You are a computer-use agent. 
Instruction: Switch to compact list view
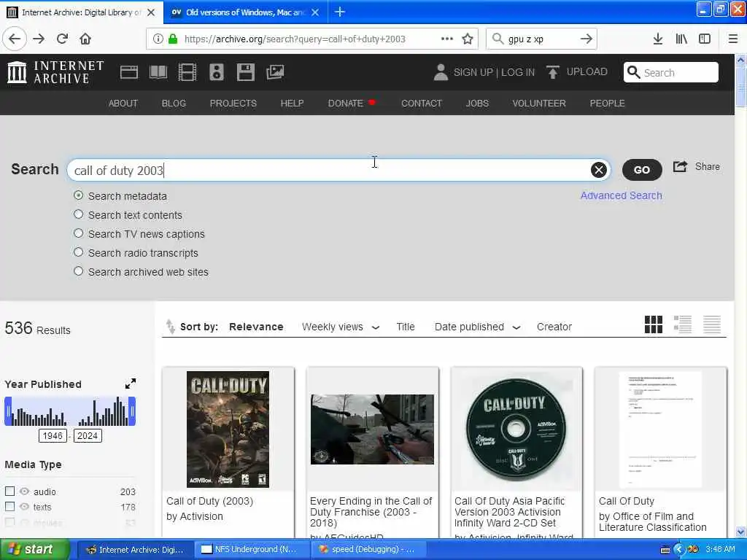click(712, 324)
